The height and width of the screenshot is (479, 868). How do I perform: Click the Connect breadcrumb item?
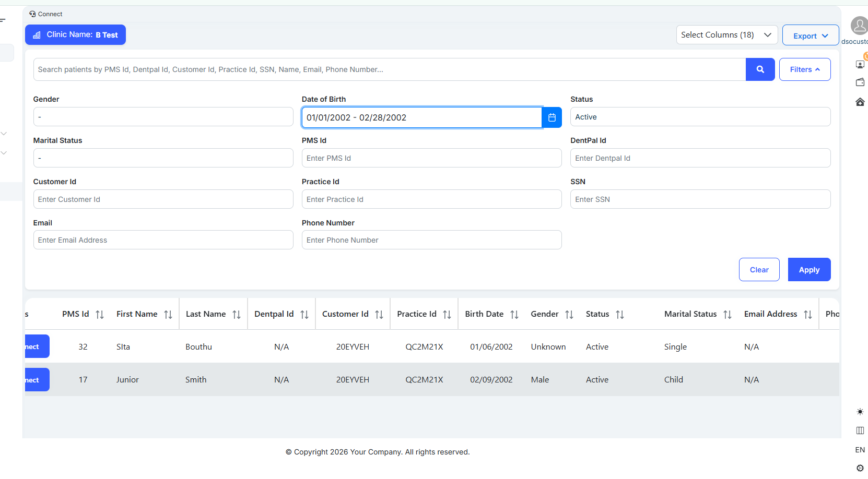pos(46,14)
